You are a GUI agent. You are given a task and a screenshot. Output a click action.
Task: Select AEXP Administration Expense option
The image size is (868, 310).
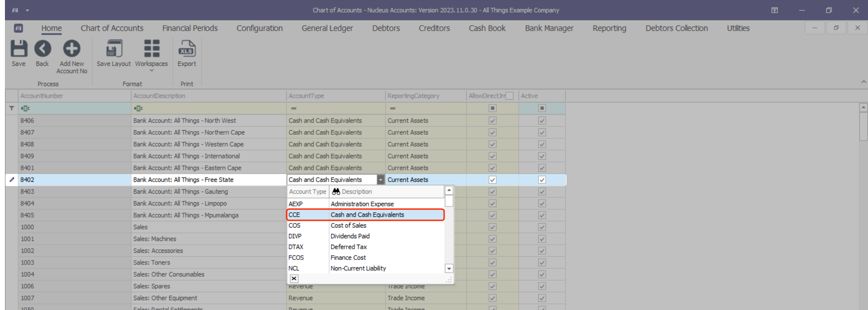coord(365,204)
